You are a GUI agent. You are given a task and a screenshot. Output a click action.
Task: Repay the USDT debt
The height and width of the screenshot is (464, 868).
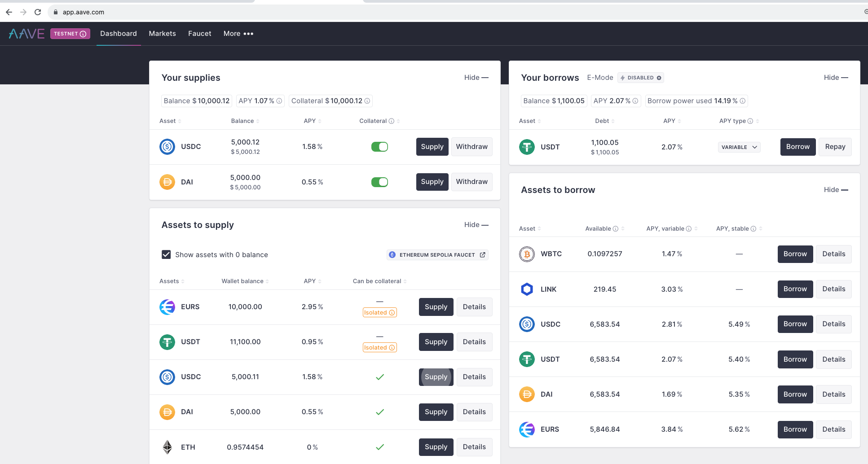(835, 147)
